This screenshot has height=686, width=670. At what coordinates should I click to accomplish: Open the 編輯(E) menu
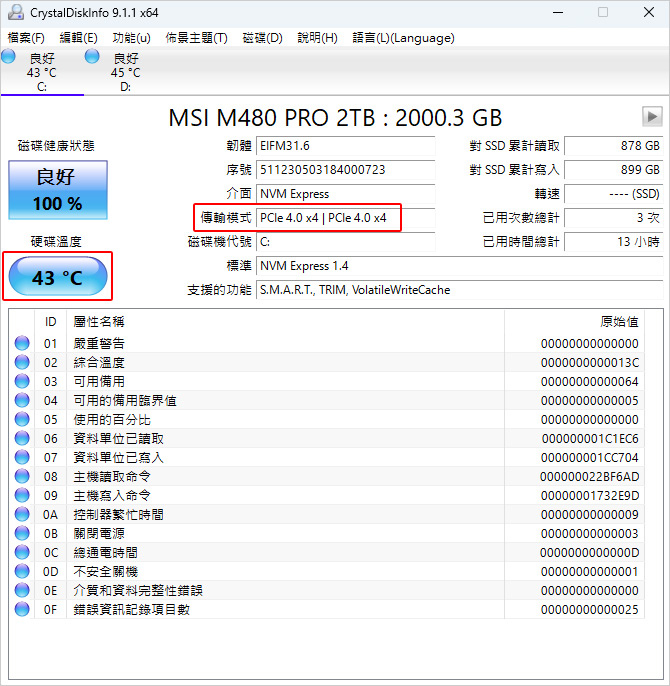(78, 38)
